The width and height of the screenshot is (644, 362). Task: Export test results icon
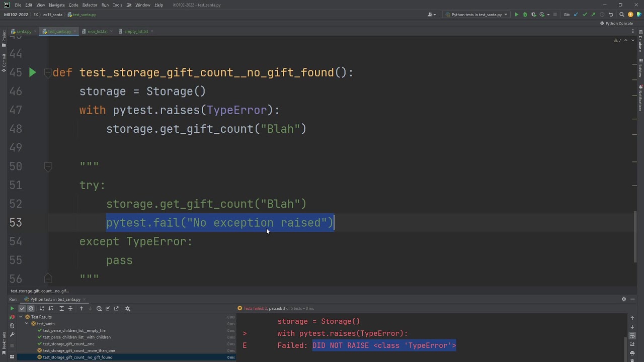(116, 308)
